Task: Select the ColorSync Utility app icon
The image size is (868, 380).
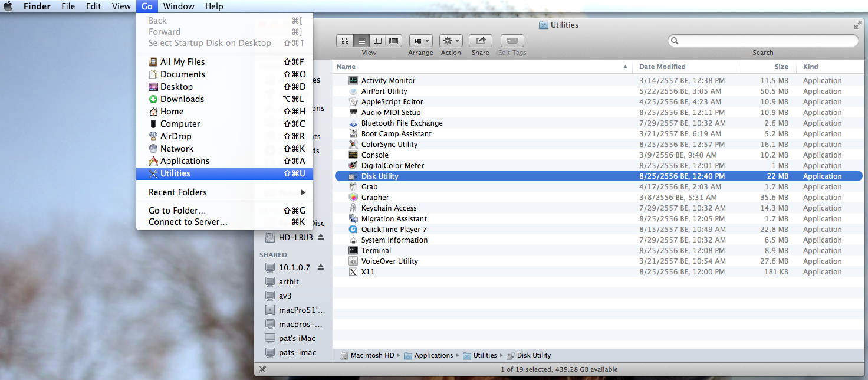Action: pos(353,145)
